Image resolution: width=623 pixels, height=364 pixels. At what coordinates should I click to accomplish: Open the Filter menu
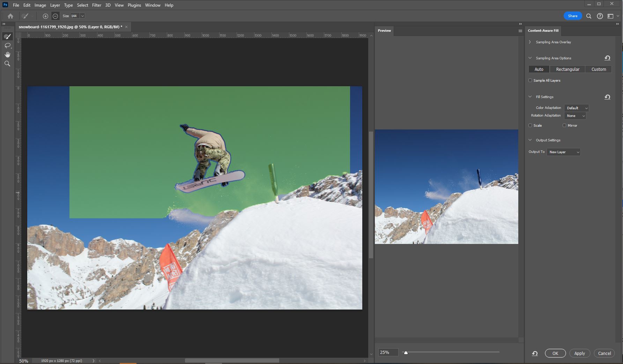[97, 5]
